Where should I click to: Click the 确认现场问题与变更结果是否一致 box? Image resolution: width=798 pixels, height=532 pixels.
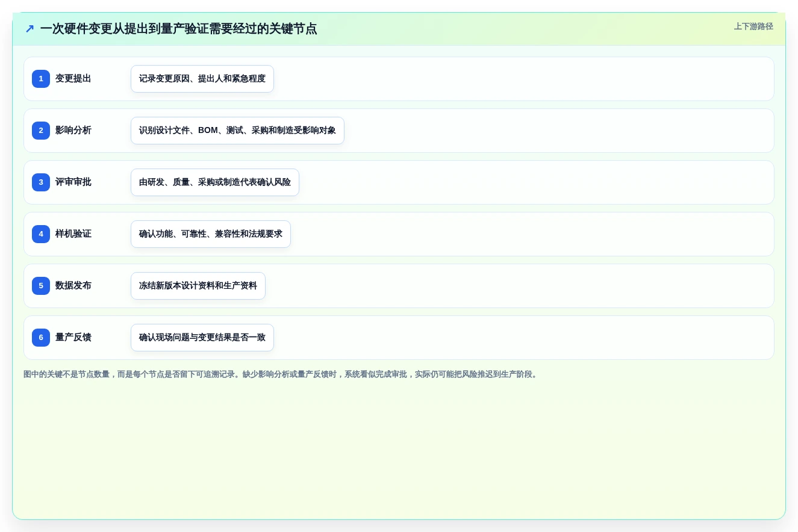(x=202, y=338)
